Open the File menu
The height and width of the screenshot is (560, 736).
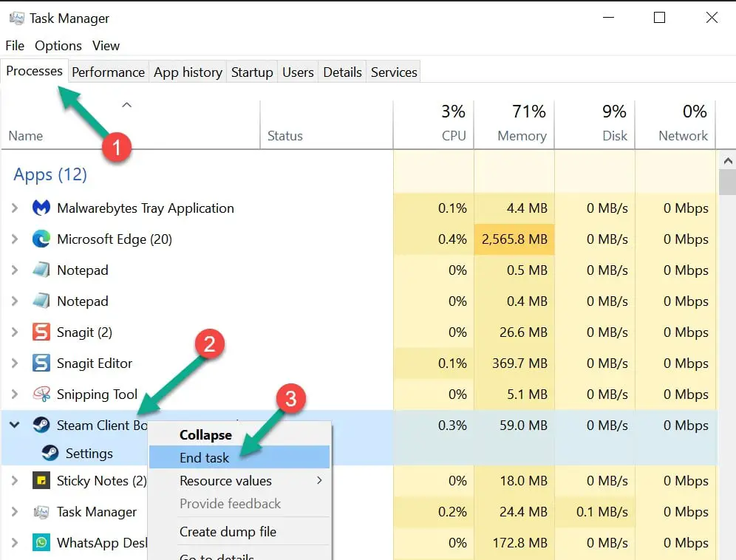pyautogui.click(x=15, y=46)
